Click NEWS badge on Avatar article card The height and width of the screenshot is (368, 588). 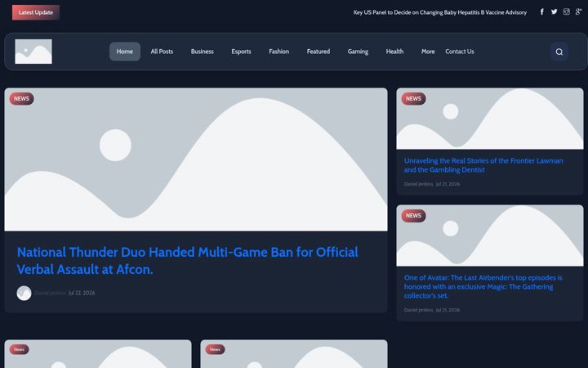(x=413, y=216)
